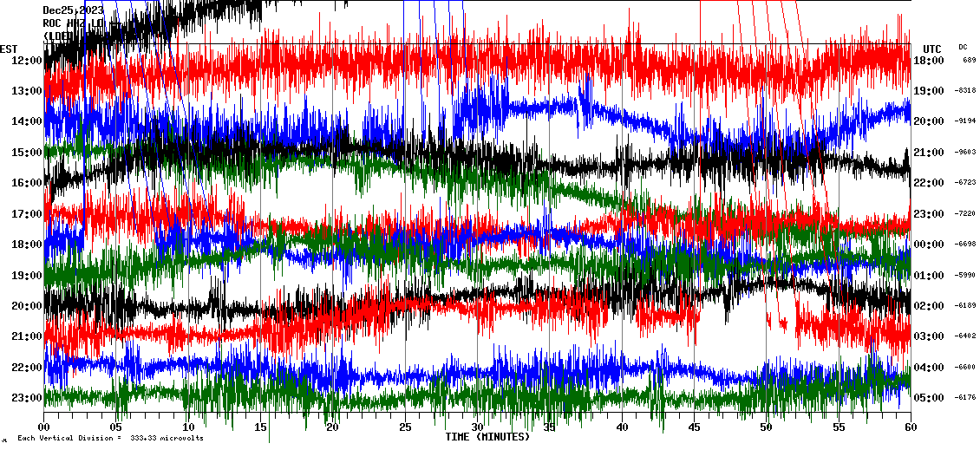Pick the 20:00 EST row label
This screenshot has height=450, width=980.
point(27,306)
